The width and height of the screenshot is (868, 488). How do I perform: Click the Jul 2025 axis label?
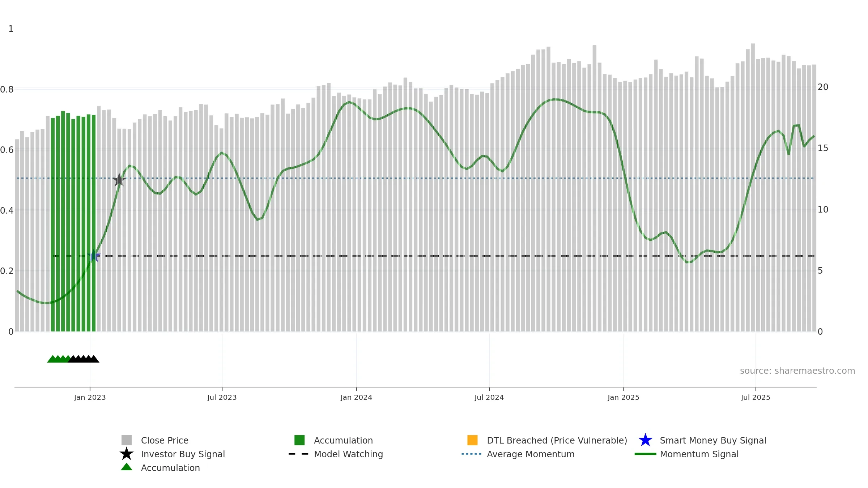756,398
